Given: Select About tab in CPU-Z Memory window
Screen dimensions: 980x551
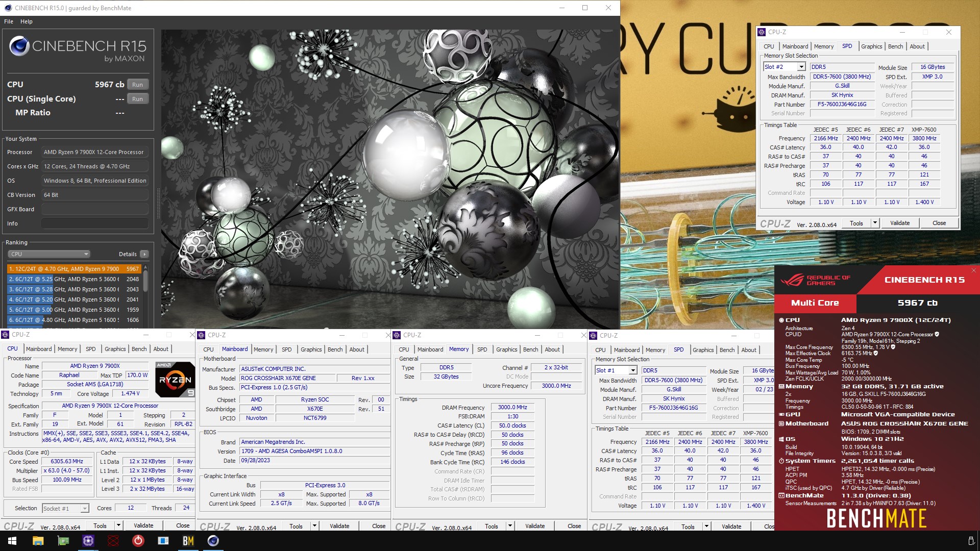Looking at the screenshot, I should pos(552,349).
